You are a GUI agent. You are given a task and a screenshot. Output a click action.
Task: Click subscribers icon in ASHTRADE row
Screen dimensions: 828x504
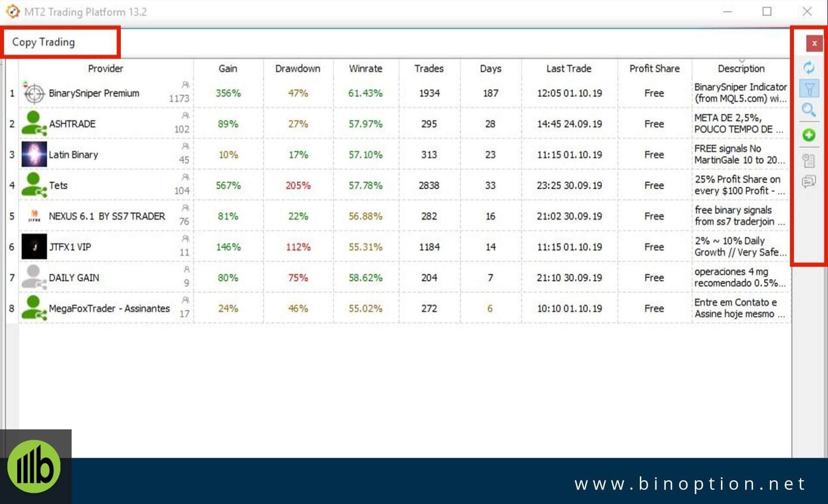186,116
